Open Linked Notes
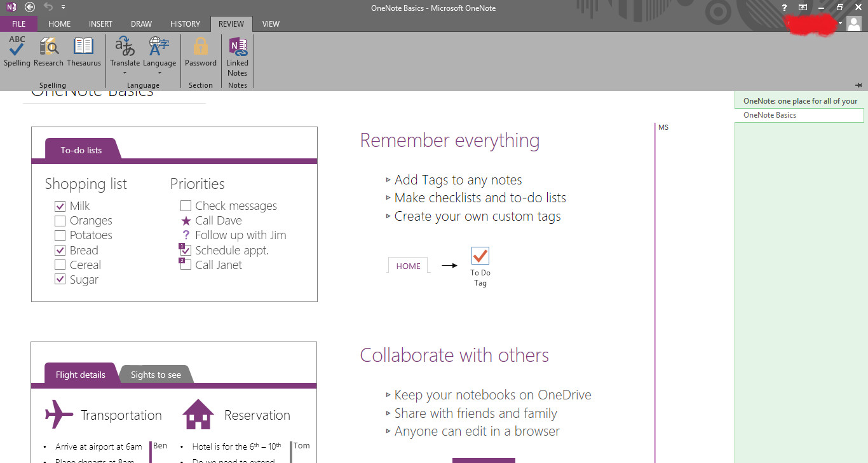Viewport: 868px width, 463px height. click(x=238, y=56)
